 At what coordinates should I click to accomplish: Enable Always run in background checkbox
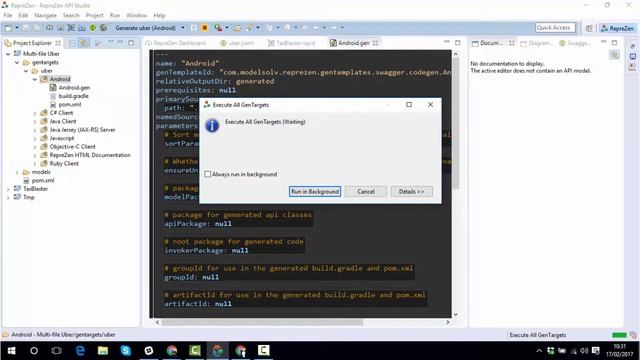point(208,174)
